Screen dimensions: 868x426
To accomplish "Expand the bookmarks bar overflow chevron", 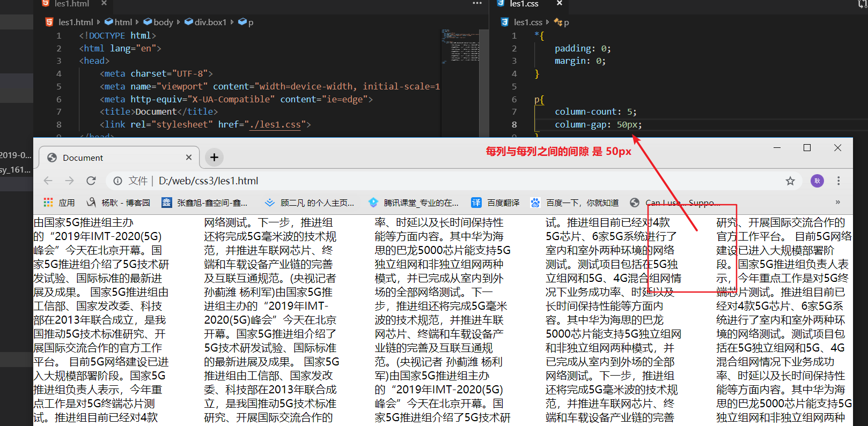I will pyautogui.click(x=838, y=202).
